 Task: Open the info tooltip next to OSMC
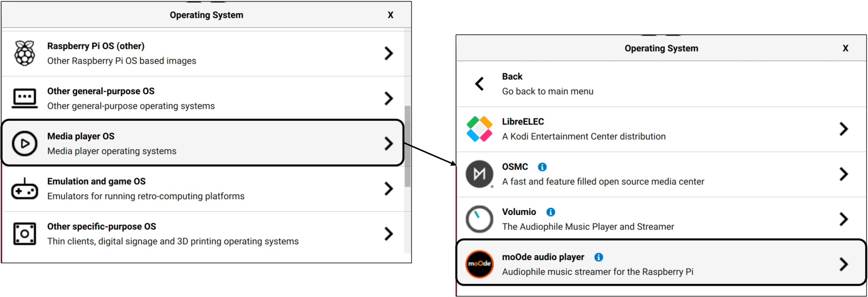[x=543, y=167]
